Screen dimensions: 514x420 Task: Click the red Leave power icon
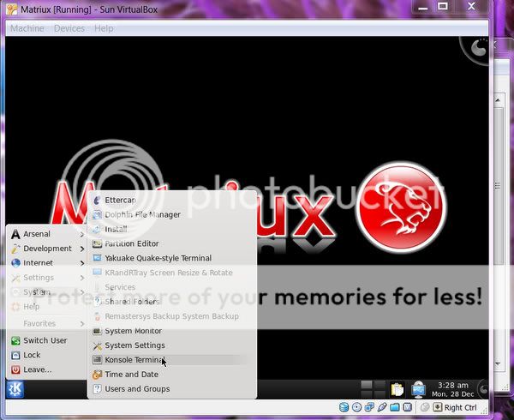tap(15, 369)
